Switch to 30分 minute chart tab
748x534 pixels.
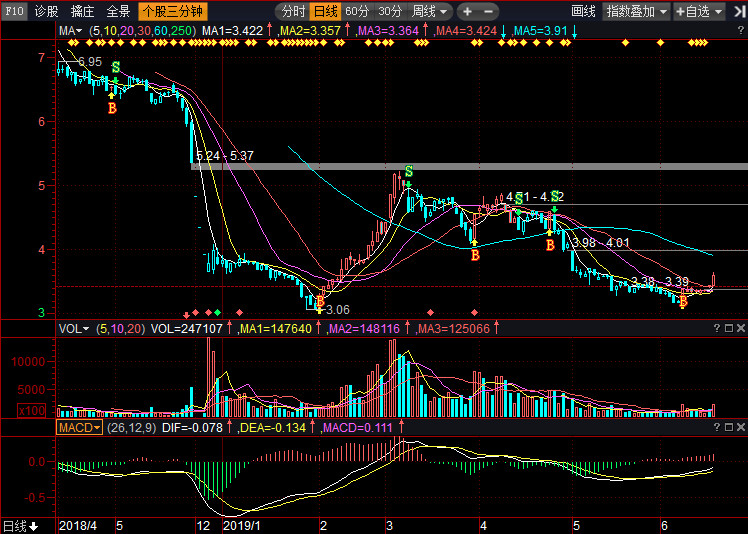389,11
